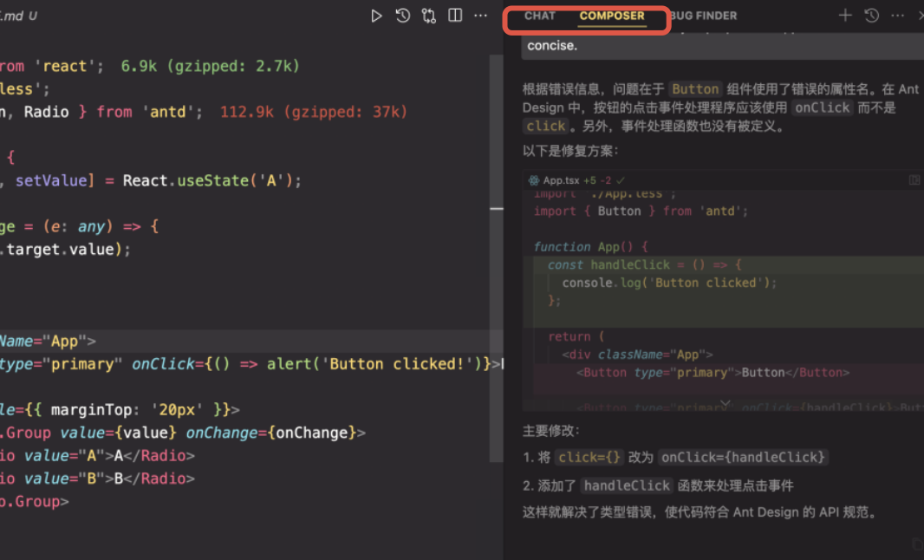Click the final summary sentence mentioning Ant Design API
This screenshot has width=924, height=560.
700,512
